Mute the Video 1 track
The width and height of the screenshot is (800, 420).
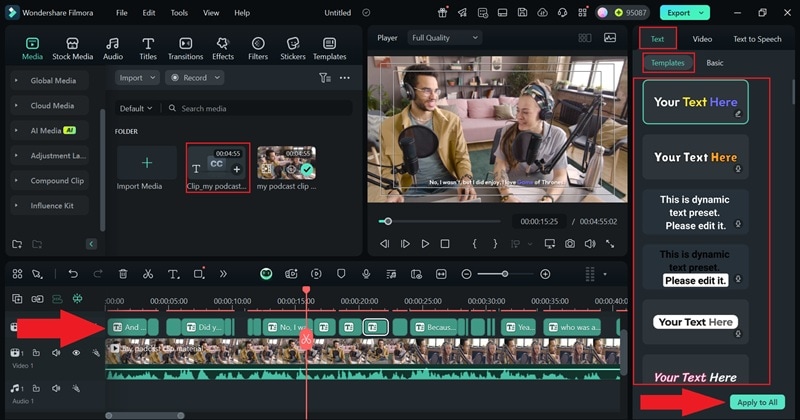click(56, 353)
